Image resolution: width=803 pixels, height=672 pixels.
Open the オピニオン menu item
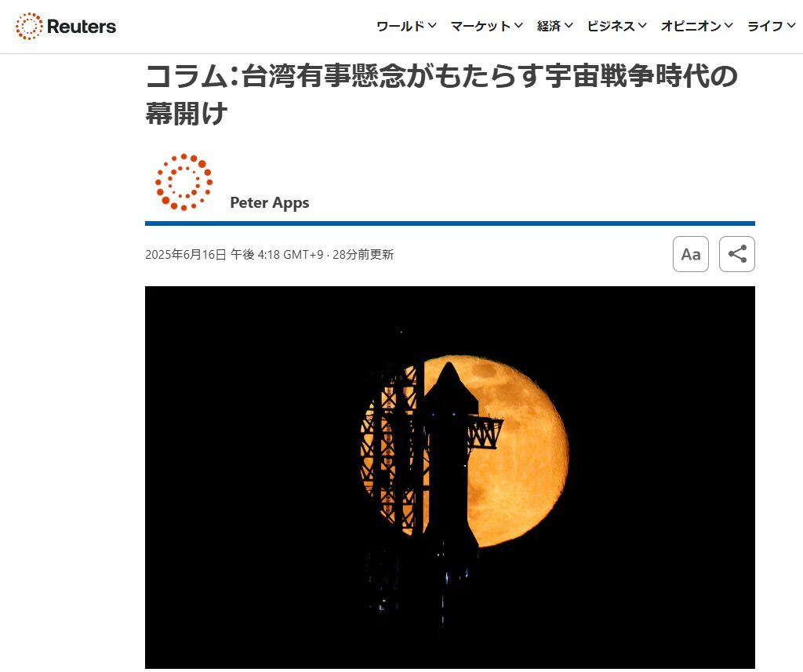click(x=697, y=26)
